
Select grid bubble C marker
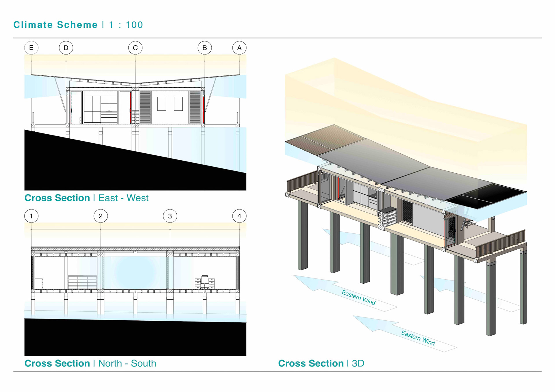click(135, 48)
